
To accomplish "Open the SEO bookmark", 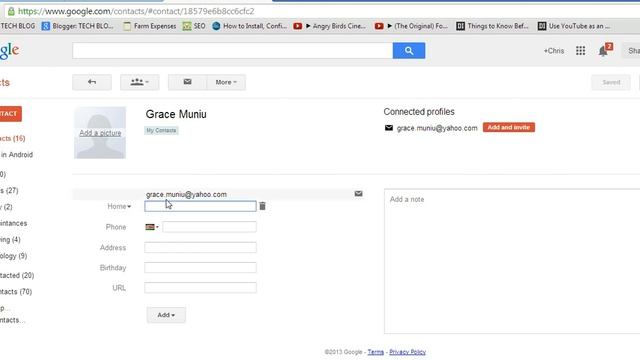I will pyautogui.click(x=194, y=26).
